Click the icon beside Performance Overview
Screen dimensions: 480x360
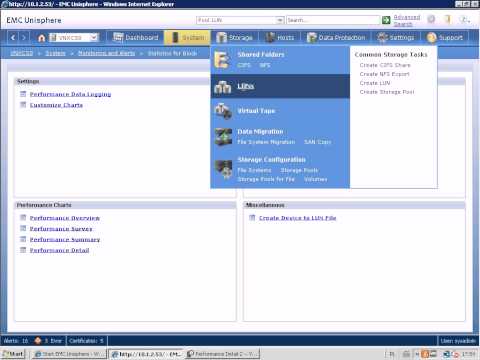tap(23, 218)
